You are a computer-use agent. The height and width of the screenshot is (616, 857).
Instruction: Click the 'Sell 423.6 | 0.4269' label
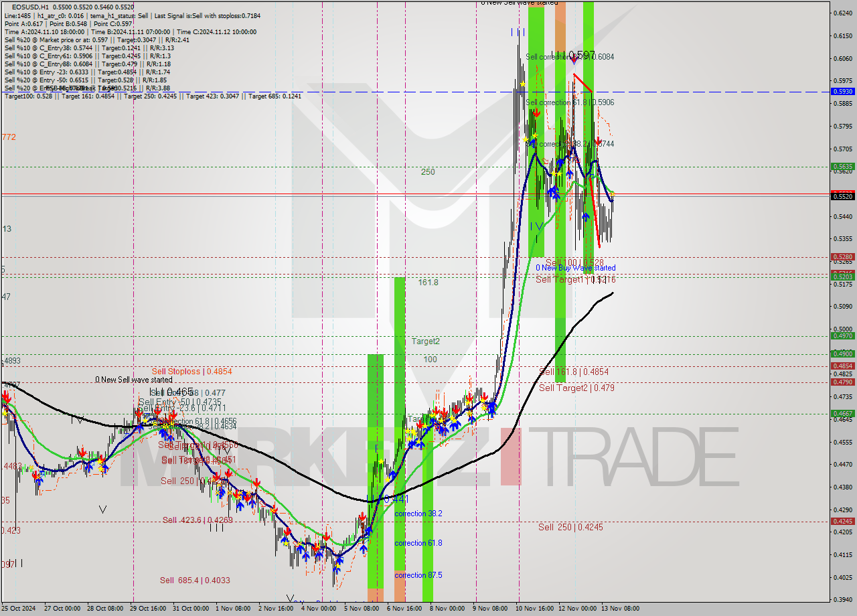click(198, 520)
